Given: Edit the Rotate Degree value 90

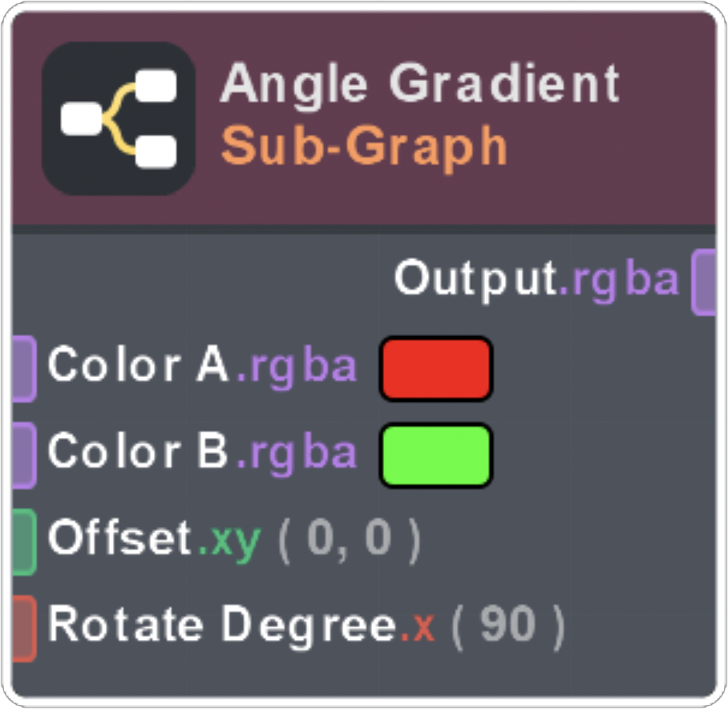Looking at the screenshot, I should tap(508, 626).
